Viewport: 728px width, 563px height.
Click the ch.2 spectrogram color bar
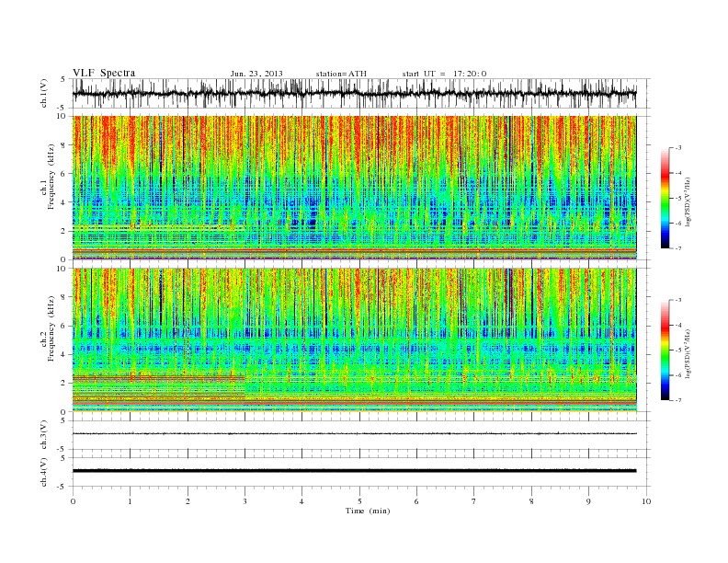pos(665,350)
